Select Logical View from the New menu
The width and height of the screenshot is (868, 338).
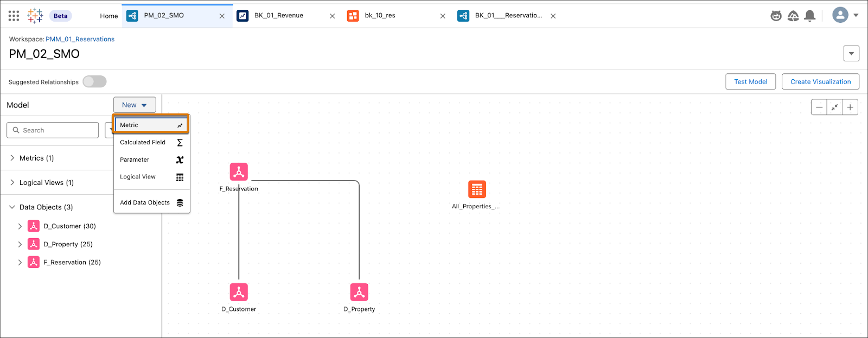pyautogui.click(x=151, y=177)
